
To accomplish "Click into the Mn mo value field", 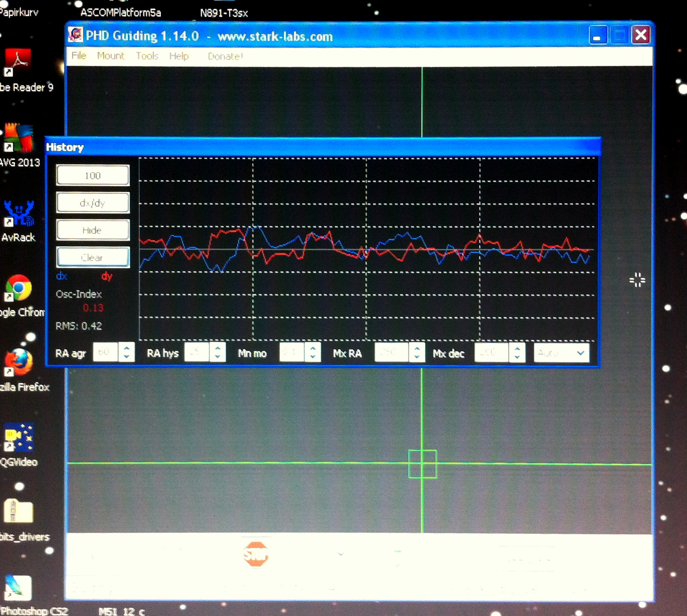I will 292,352.
